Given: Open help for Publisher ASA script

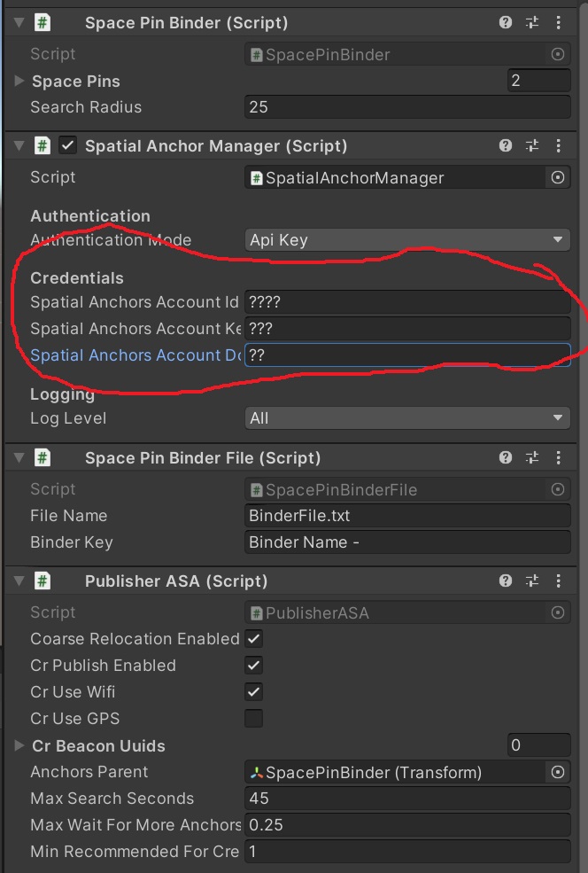Looking at the screenshot, I should pos(505,581).
